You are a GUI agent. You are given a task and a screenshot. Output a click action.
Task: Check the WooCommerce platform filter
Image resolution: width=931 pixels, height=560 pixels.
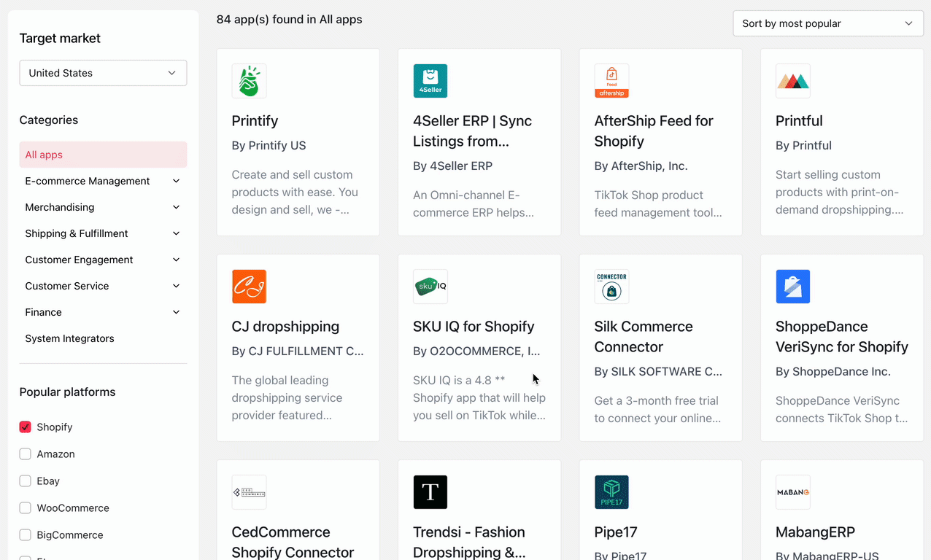(26, 508)
